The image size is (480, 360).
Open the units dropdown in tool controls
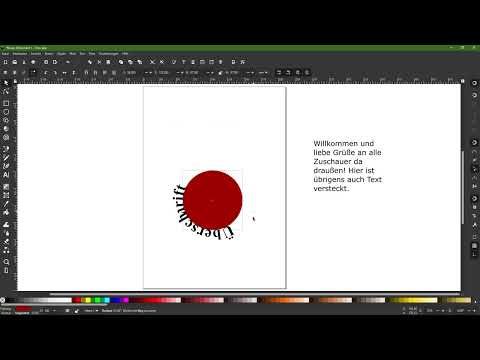click(263, 72)
